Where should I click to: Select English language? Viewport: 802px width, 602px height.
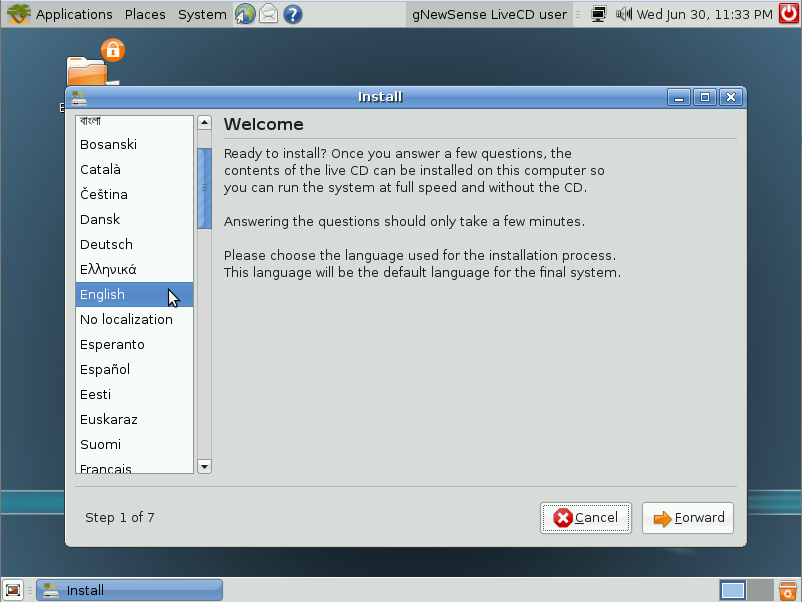click(x=135, y=295)
